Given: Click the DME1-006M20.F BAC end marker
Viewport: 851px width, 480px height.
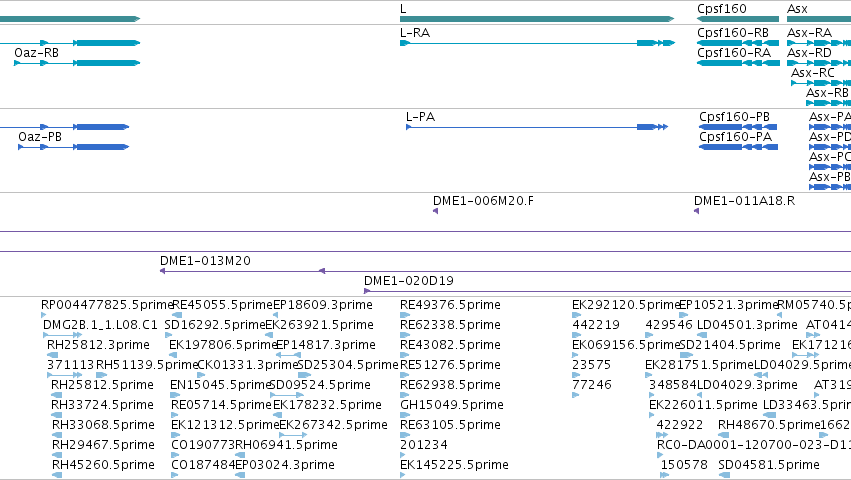Looking at the screenshot, I should pos(435,211).
